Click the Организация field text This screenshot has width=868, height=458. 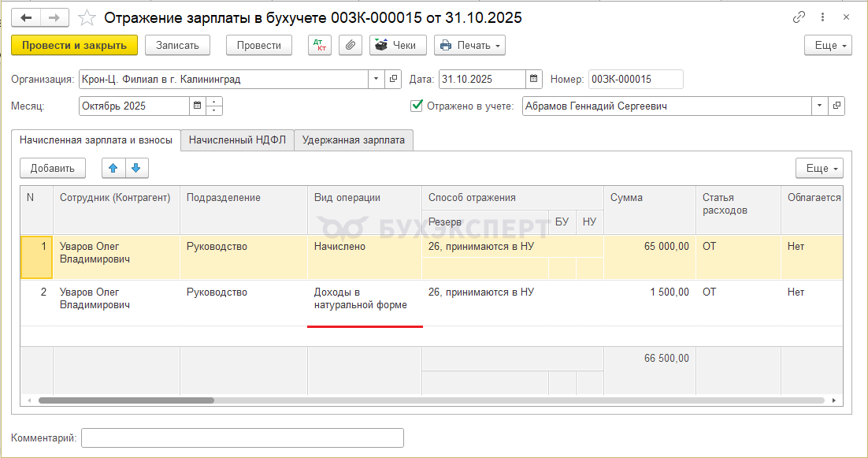[224, 79]
